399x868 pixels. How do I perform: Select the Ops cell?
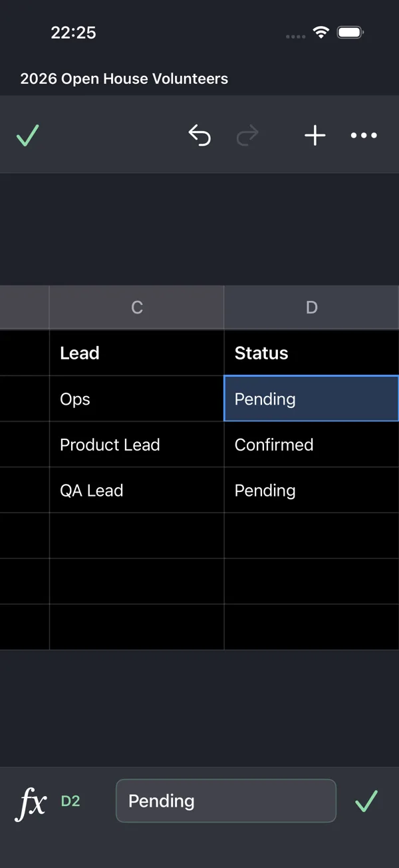point(137,399)
